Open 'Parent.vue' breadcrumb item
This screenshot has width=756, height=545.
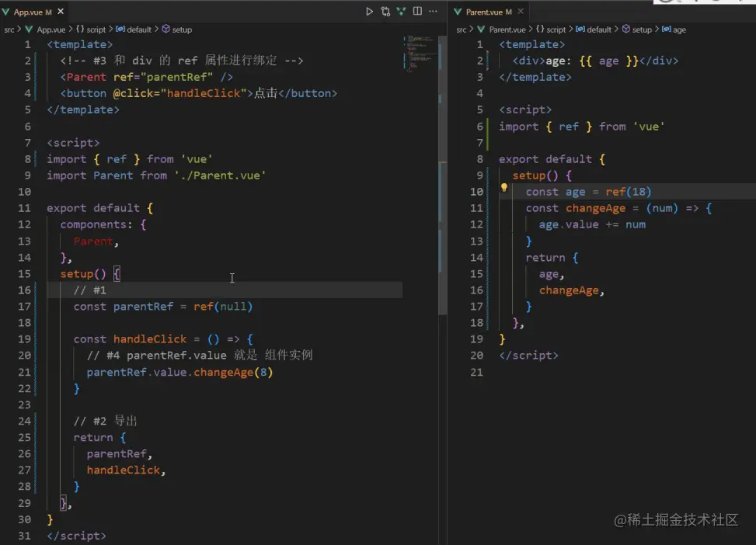coord(501,30)
